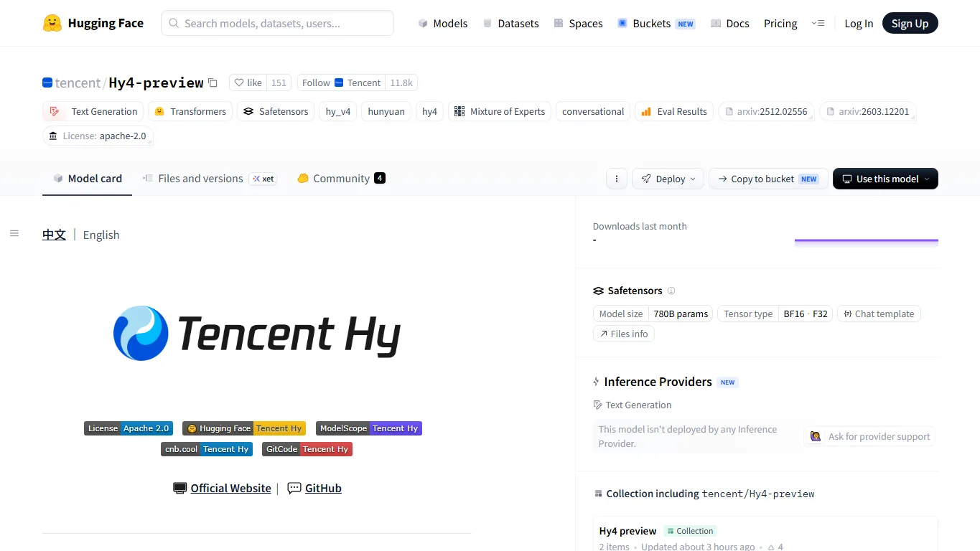Open arxiv:2512.02556 paper tag
Viewport: 980px width, 551px height.
[766, 111]
